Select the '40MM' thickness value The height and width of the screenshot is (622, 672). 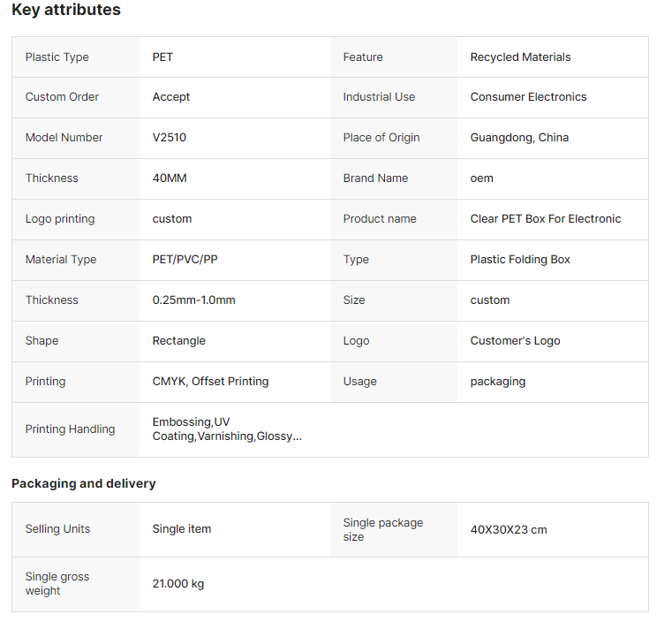click(x=170, y=178)
